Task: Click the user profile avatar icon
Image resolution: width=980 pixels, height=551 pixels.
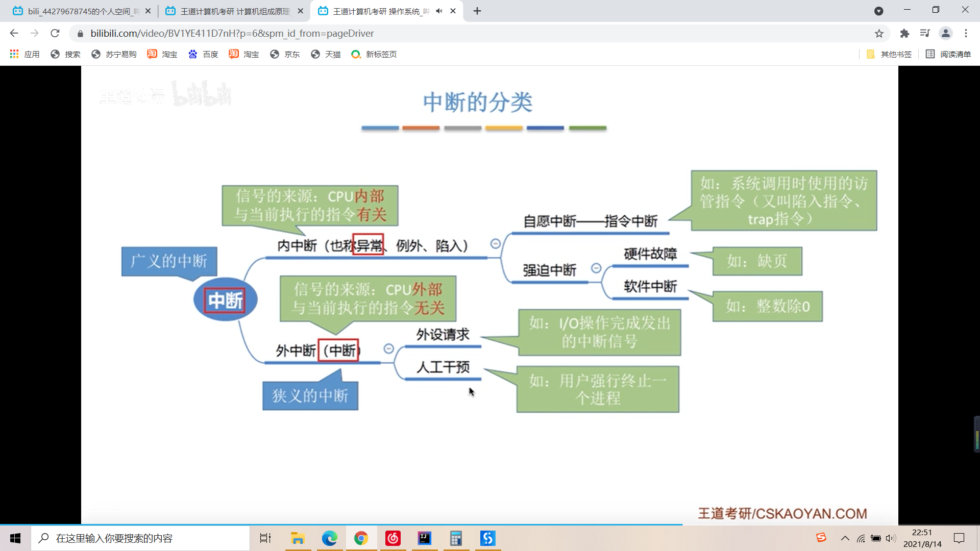Action: pos(945,34)
